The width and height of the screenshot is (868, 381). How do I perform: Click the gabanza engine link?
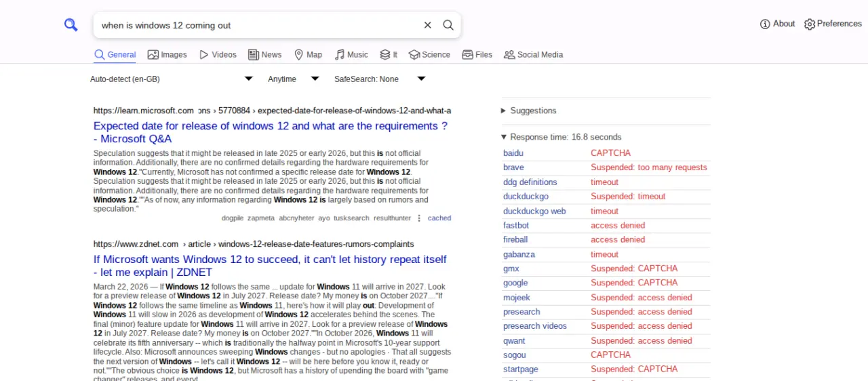[519, 254]
